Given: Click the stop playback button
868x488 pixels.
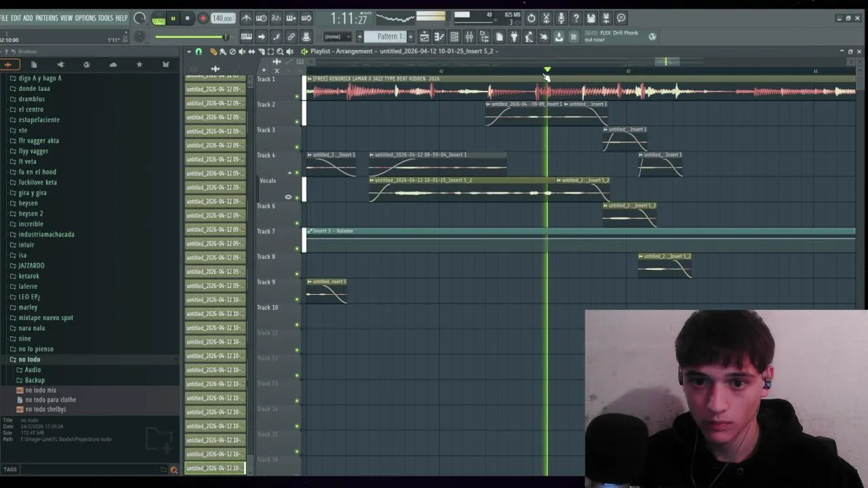Looking at the screenshot, I should [x=187, y=18].
